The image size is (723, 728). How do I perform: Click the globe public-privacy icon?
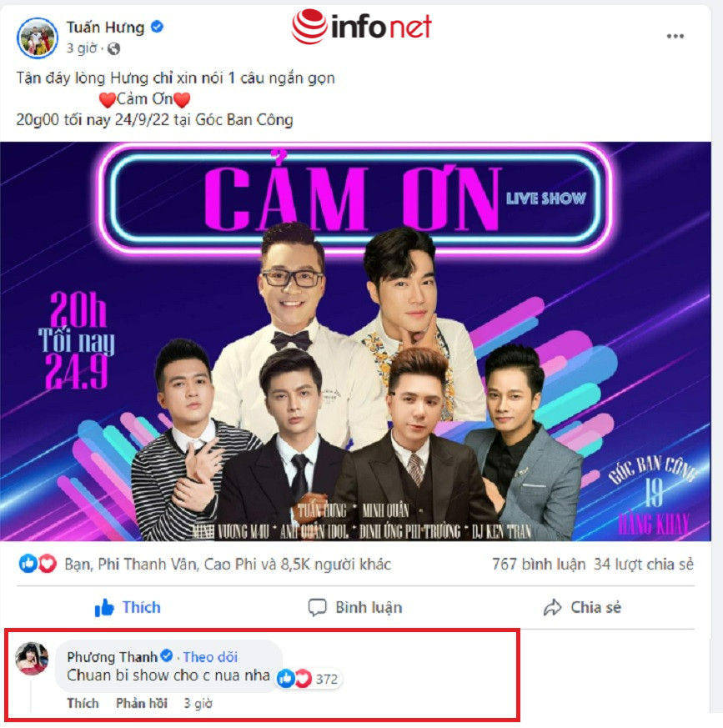[x=113, y=48]
